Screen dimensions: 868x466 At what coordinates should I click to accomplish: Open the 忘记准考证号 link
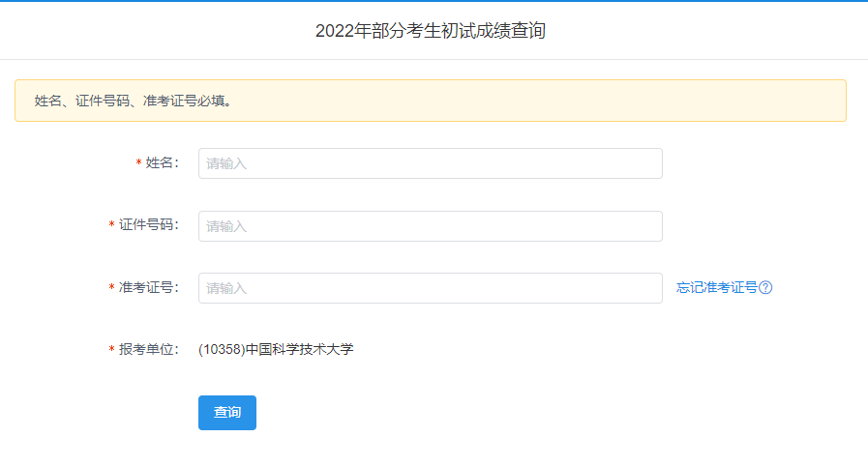pos(716,288)
